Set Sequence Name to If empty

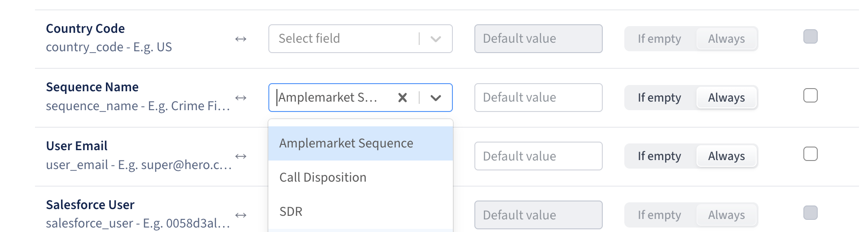pos(659,98)
